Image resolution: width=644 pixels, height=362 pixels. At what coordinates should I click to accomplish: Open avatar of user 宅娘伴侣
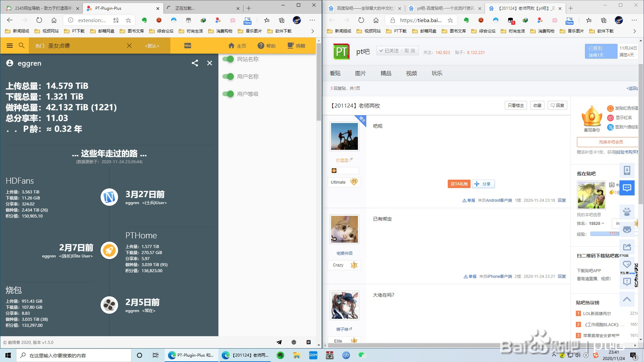tap(344, 229)
